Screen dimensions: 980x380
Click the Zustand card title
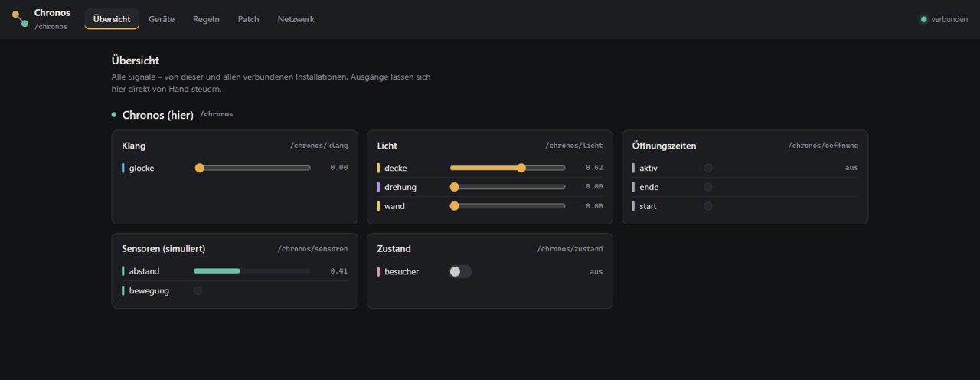394,249
